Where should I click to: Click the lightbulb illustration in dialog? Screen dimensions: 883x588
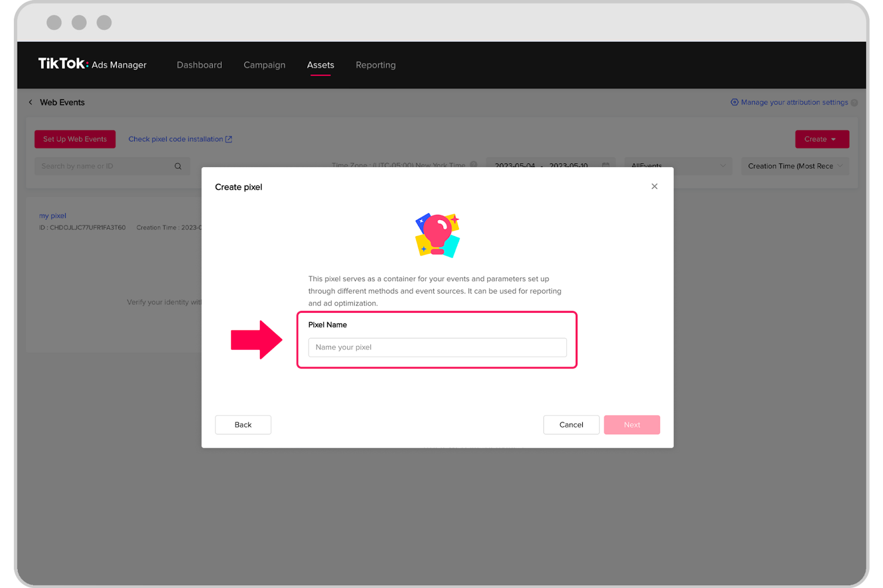[x=438, y=236]
